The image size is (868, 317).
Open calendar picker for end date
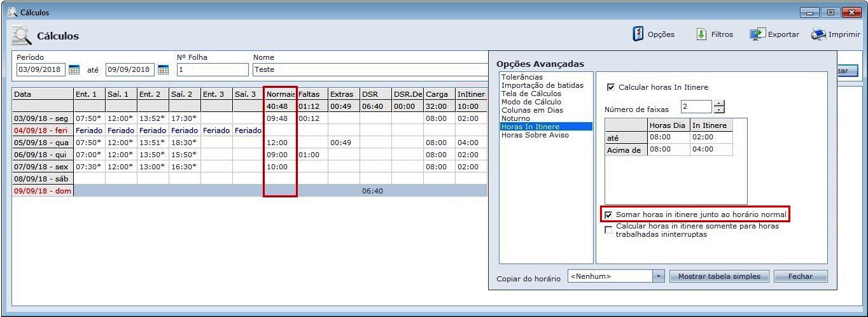tap(163, 69)
